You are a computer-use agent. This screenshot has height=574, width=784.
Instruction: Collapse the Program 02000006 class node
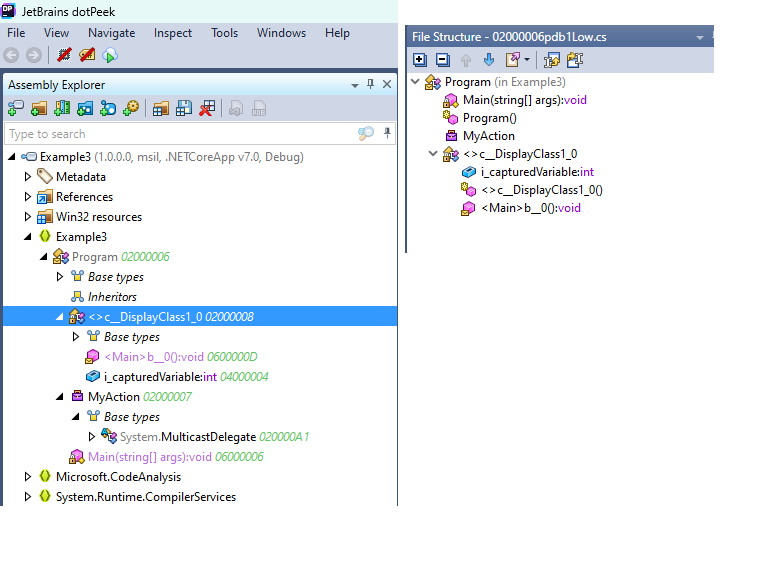[44, 257]
